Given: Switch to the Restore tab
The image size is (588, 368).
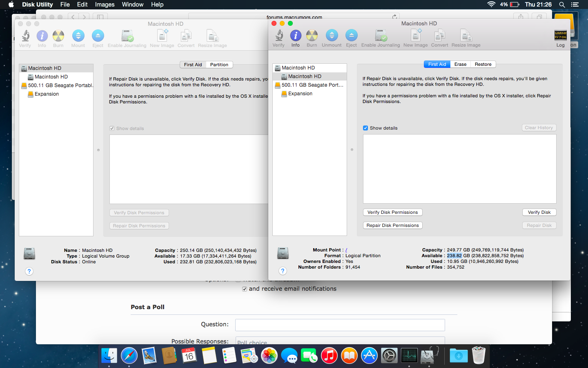Looking at the screenshot, I should pos(483,64).
